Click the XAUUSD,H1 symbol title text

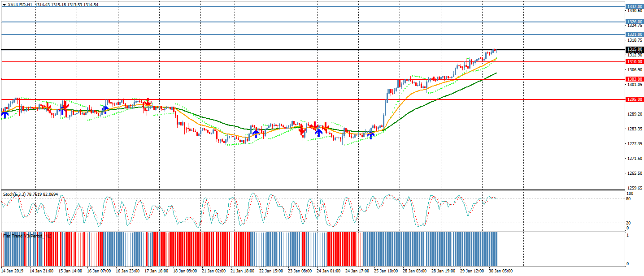[20, 4]
